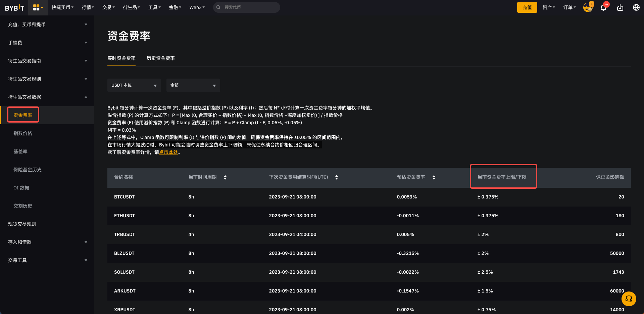644x314 pixels.
Task: Open the notification bell icon
Action: (x=603, y=7)
